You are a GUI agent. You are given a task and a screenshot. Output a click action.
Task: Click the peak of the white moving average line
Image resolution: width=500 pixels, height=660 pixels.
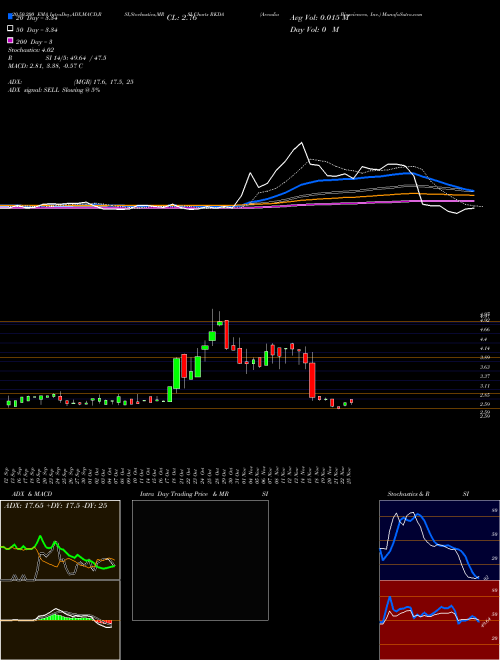pyautogui.click(x=301, y=143)
